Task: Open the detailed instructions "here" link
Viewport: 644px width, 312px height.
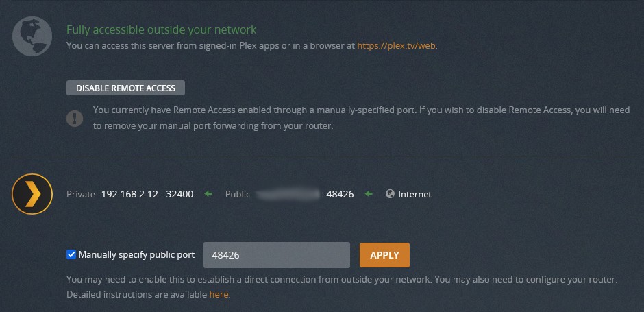Action: [x=219, y=294]
